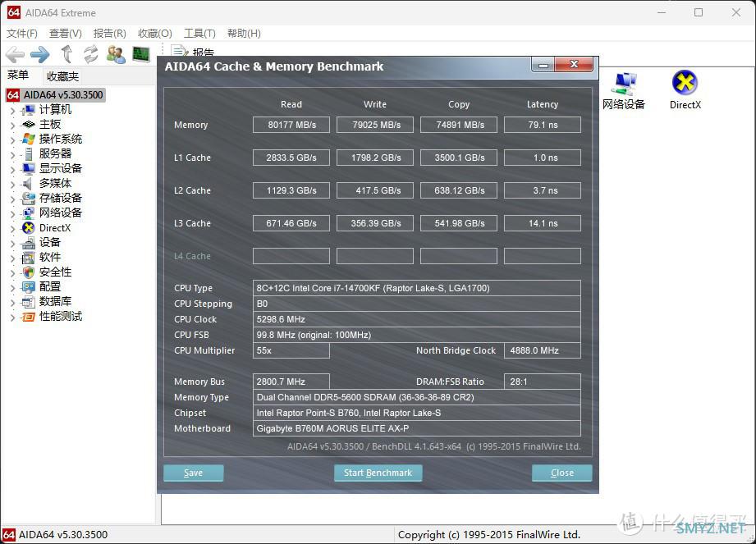Click the CPU Type field with i7-14700KF
This screenshot has height=544, width=756.
tap(416, 288)
